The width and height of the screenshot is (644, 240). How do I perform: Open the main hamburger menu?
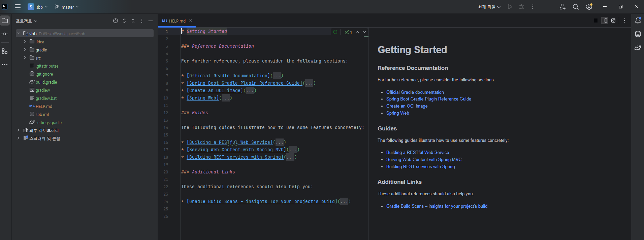tap(18, 7)
